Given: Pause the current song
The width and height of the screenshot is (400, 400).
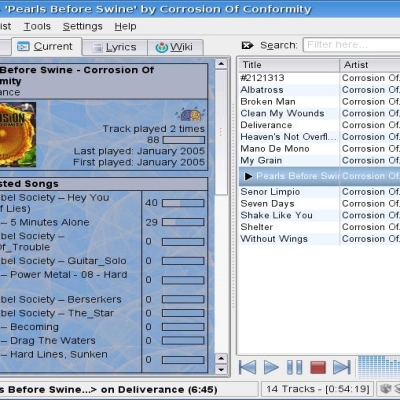Looking at the screenshot, I should pyautogui.click(x=294, y=367).
